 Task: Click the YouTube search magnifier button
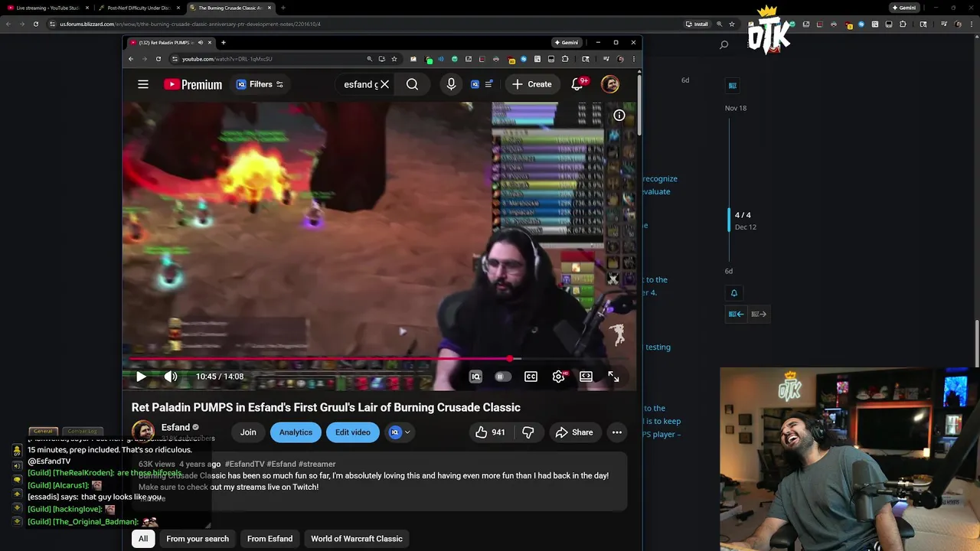click(412, 84)
